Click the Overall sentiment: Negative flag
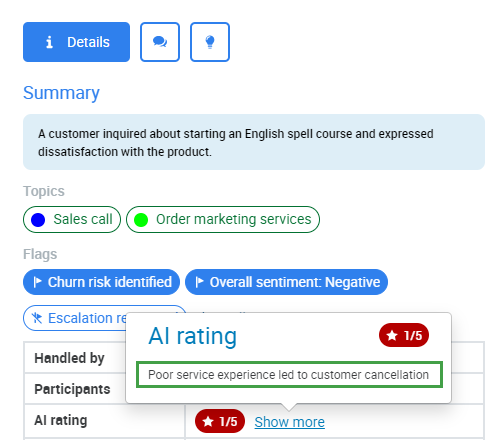 [x=286, y=282]
